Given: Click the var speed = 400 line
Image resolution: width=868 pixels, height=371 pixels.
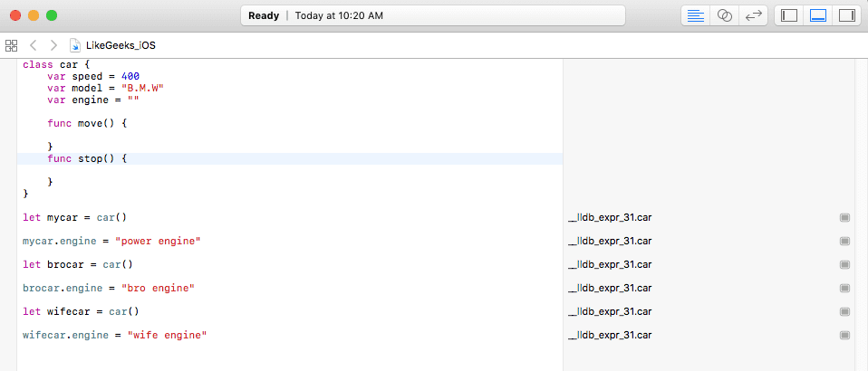Looking at the screenshot, I should coord(93,76).
